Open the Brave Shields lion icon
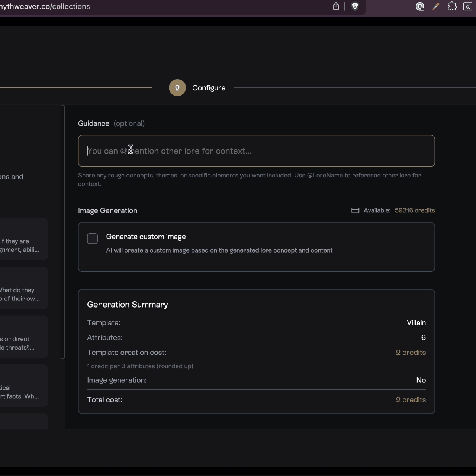Image resolution: width=476 pixels, height=476 pixels. (355, 6)
